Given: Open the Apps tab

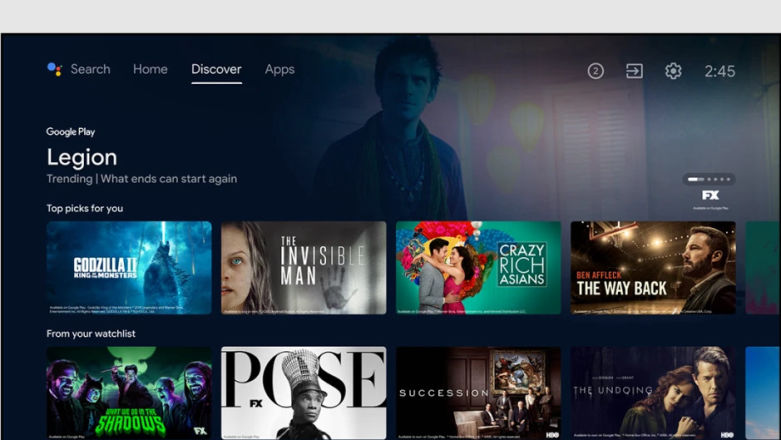Looking at the screenshot, I should coord(279,69).
